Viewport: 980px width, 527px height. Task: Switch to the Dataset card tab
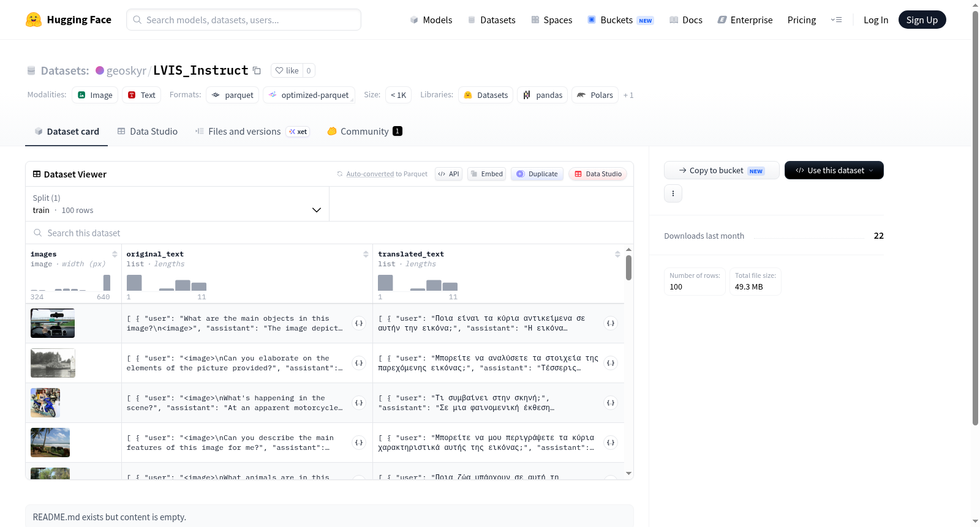coord(67,132)
